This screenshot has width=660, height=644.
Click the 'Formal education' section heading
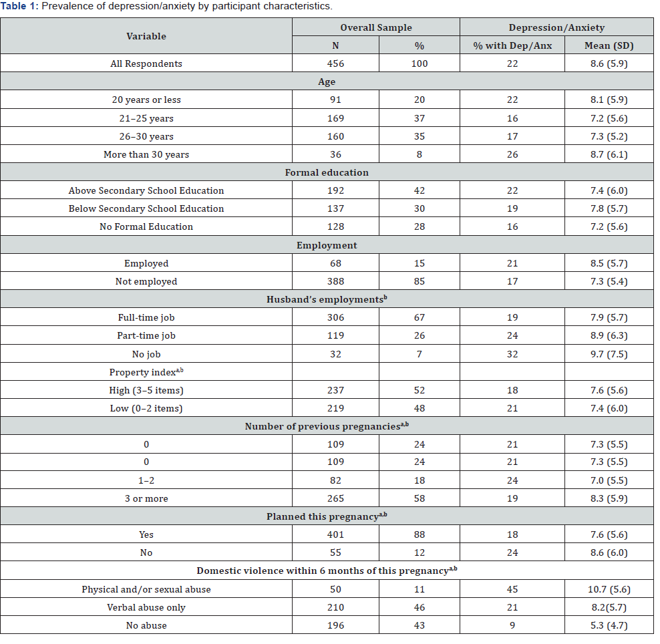327,172
